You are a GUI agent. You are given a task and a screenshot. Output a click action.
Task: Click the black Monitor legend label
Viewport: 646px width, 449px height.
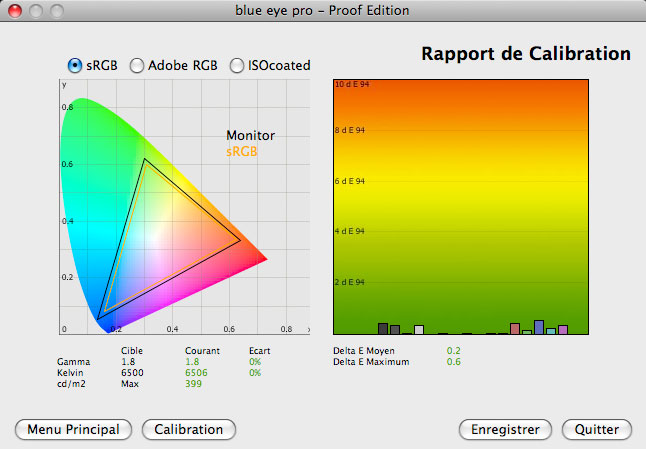click(250, 136)
